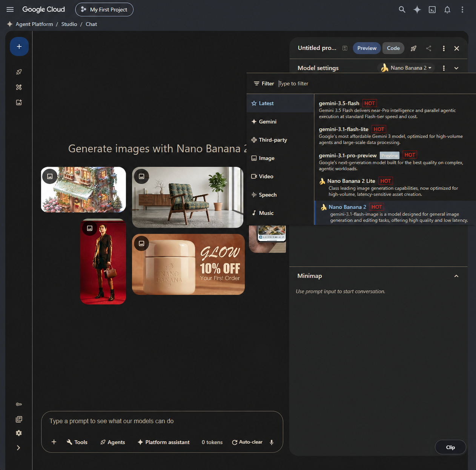Open the library icon in left sidebar
Viewport: 476px width, 470px height.
[x=19, y=419]
